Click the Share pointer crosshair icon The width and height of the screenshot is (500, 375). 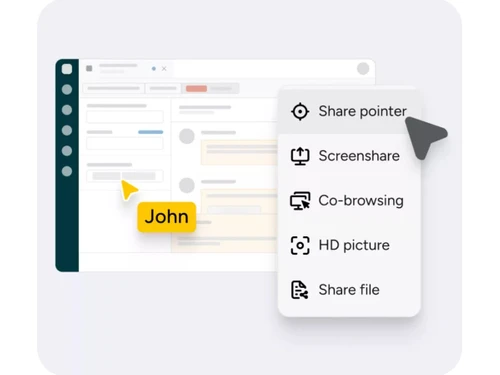click(x=300, y=111)
